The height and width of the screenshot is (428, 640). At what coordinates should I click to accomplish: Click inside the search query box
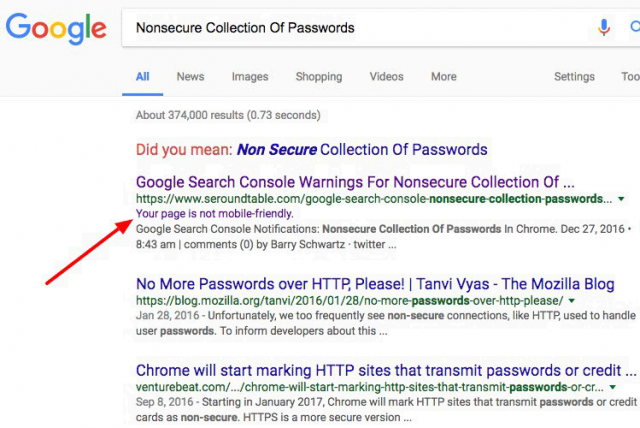click(x=350, y=28)
